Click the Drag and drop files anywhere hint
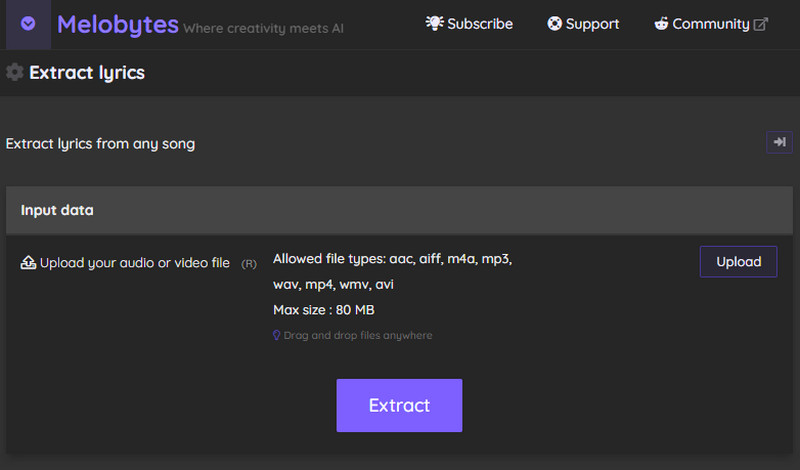Viewport: 800px width, 470px height. (x=358, y=336)
